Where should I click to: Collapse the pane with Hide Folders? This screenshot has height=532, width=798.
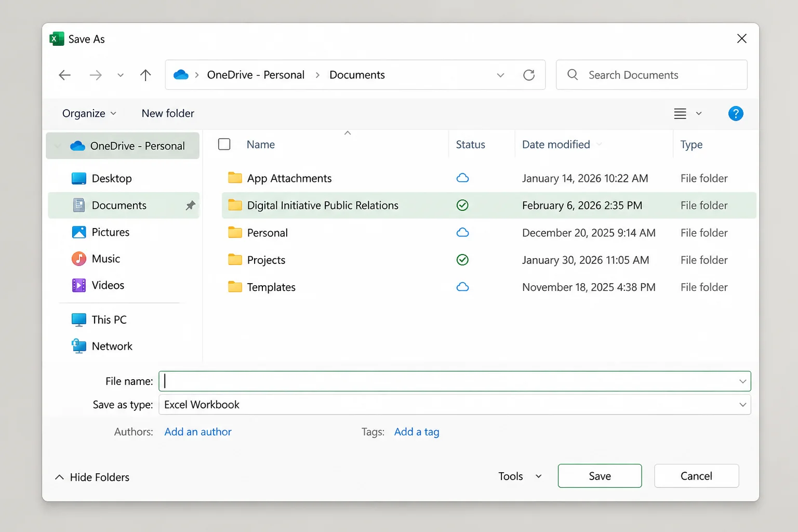coord(92,477)
